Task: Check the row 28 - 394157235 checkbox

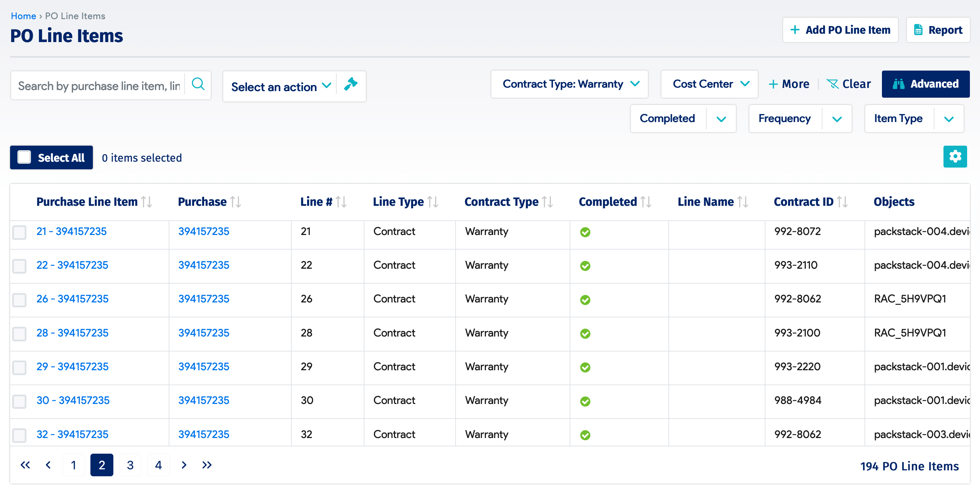Action: [x=19, y=334]
